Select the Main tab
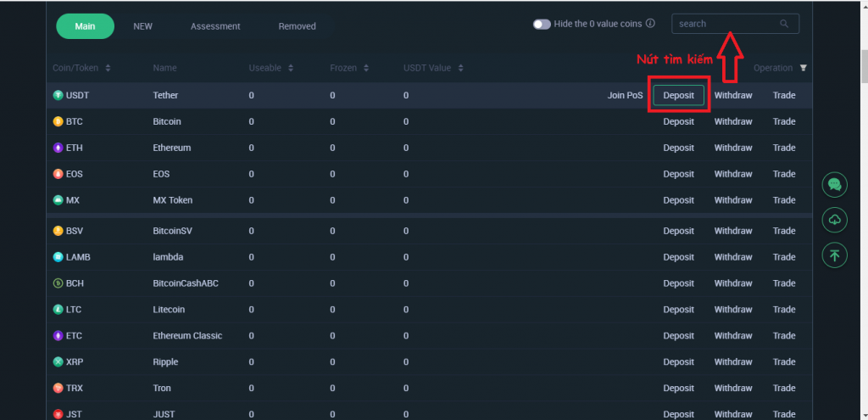Viewport: 868px width, 420px height. [86, 26]
